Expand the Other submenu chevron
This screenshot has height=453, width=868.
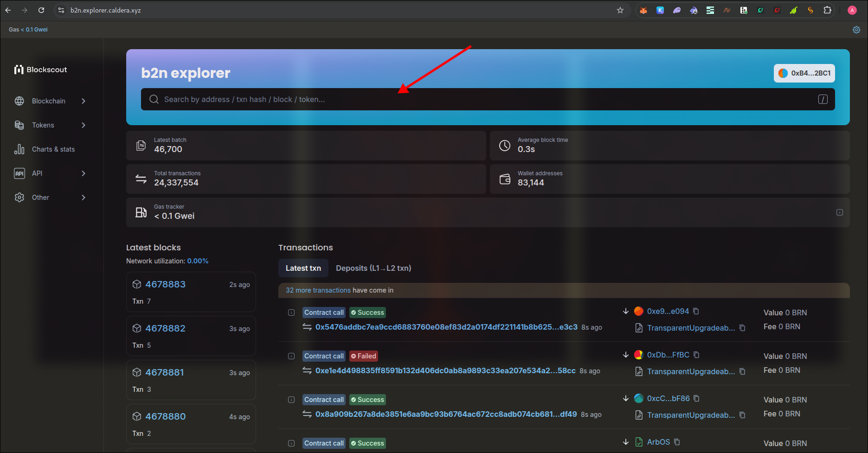pyautogui.click(x=84, y=198)
